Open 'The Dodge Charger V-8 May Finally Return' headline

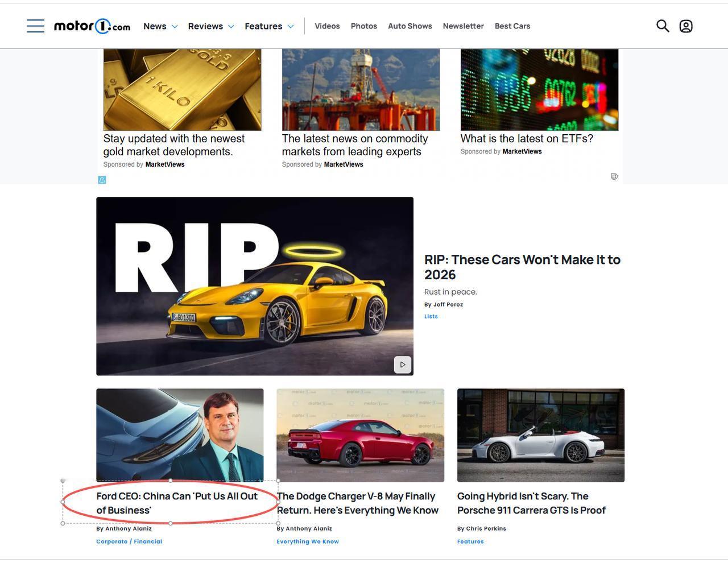pyautogui.click(x=358, y=503)
